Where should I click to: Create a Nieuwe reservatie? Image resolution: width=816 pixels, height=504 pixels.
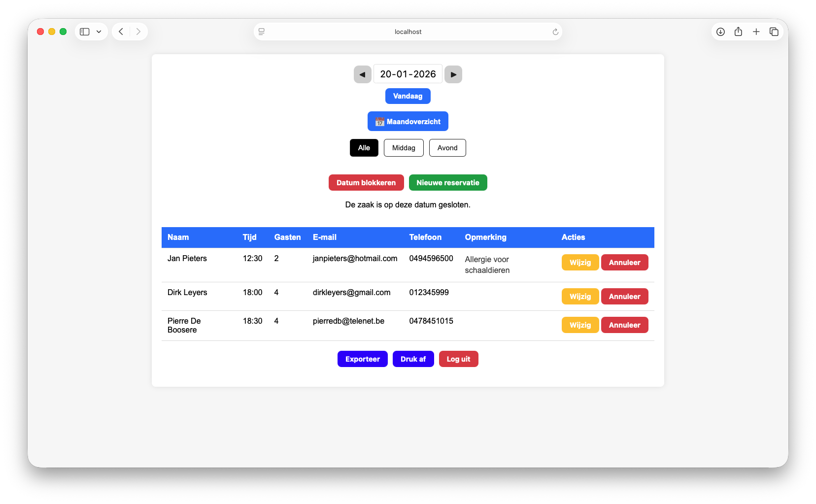447,183
